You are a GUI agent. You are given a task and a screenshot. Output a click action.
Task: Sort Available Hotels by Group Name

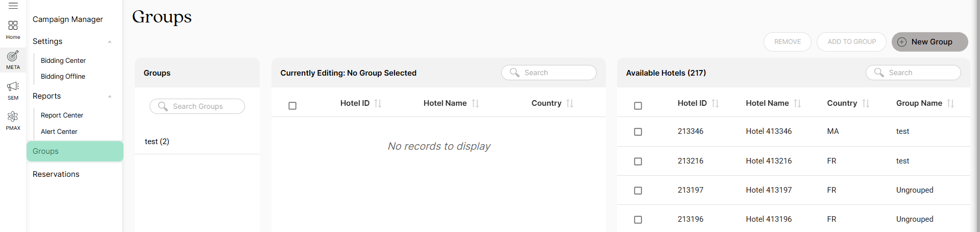(950, 103)
